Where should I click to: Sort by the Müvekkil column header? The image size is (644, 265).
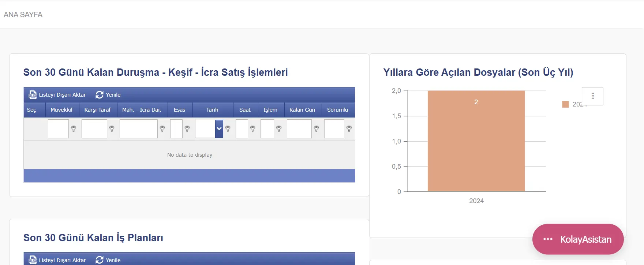(x=61, y=110)
